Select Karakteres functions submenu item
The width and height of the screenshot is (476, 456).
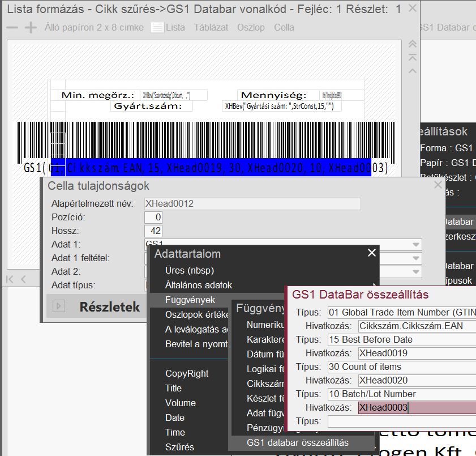tap(266, 340)
